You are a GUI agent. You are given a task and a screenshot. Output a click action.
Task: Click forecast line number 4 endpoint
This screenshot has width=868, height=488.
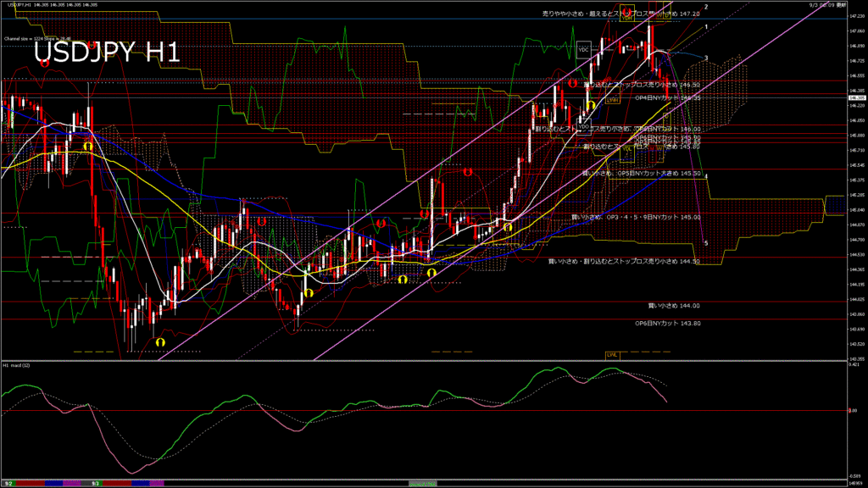707,176
